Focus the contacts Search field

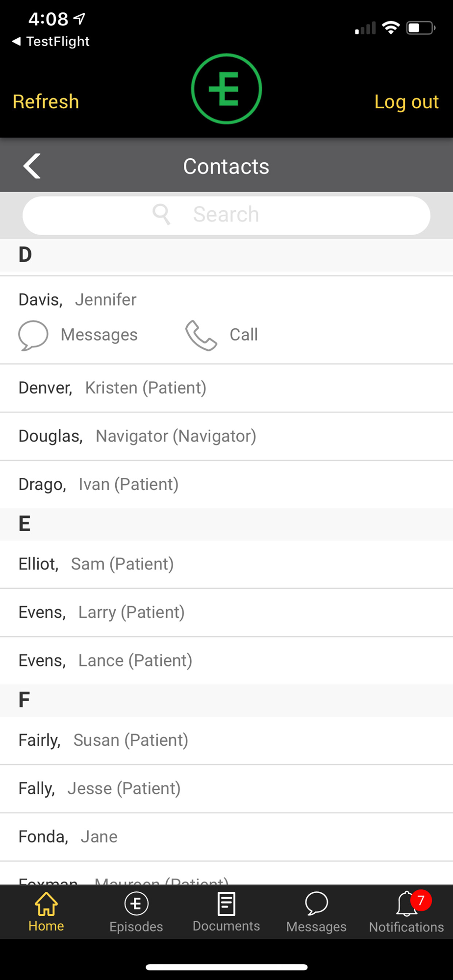226,215
